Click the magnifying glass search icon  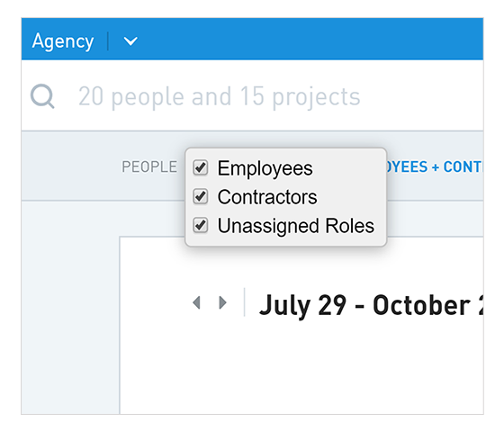click(x=42, y=96)
